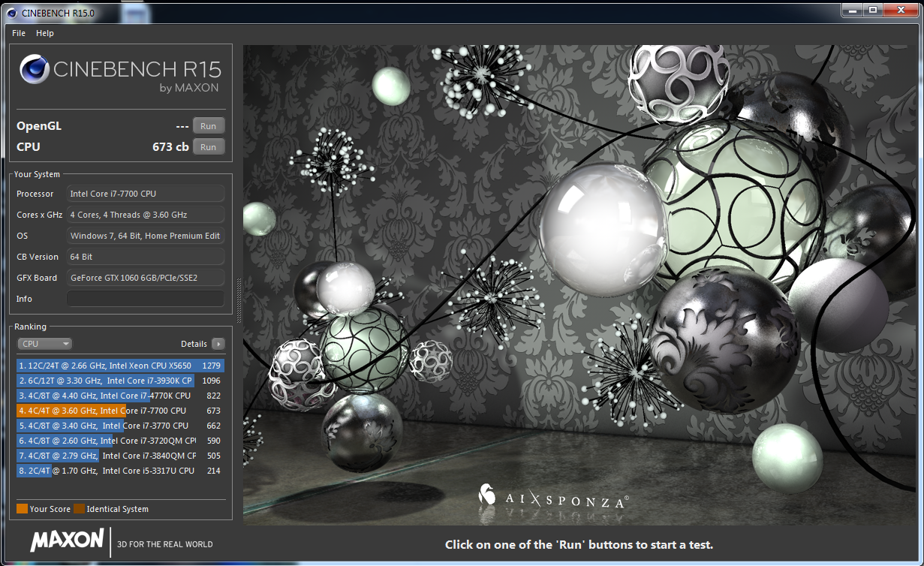Click the OS field showing Windows 7
This screenshot has width=924, height=566.
(146, 236)
